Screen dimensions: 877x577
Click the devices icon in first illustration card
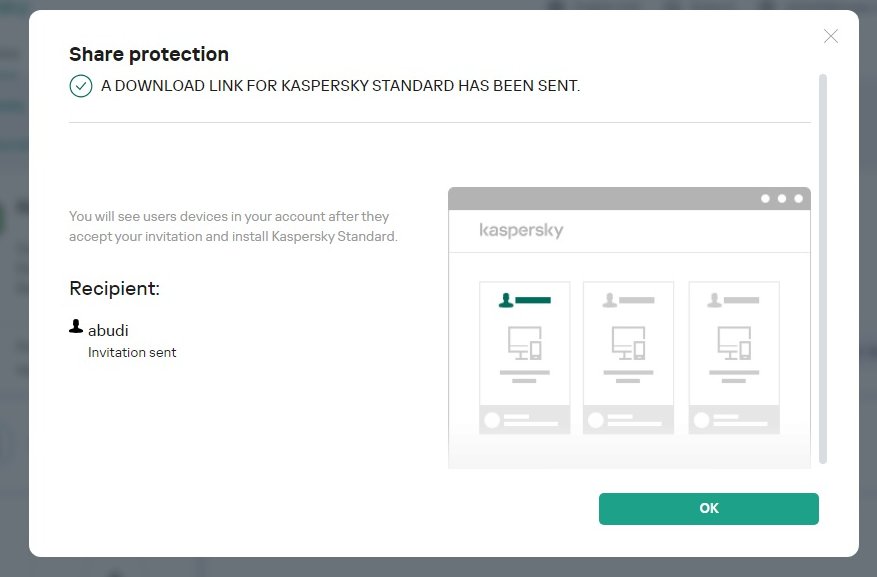525,343
